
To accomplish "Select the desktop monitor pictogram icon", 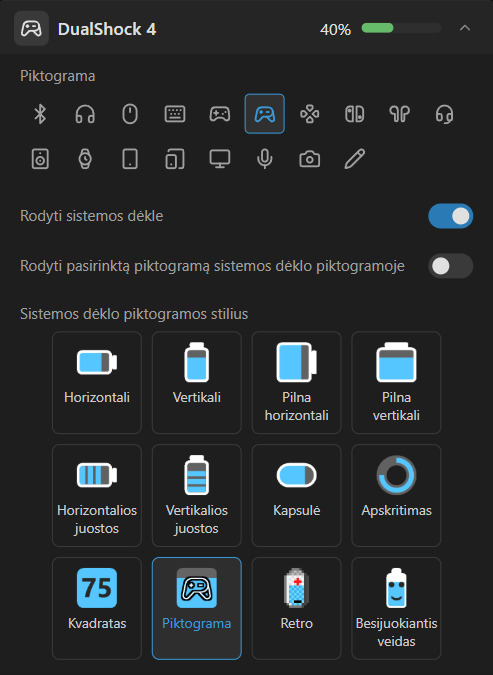I will point(220,159).
